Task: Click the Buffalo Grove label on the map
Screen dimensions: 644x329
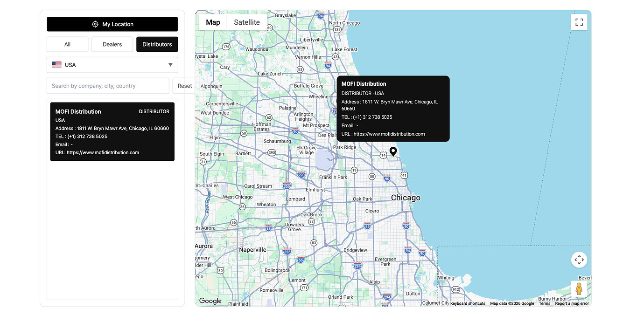Action: click(x=308, y=86)
